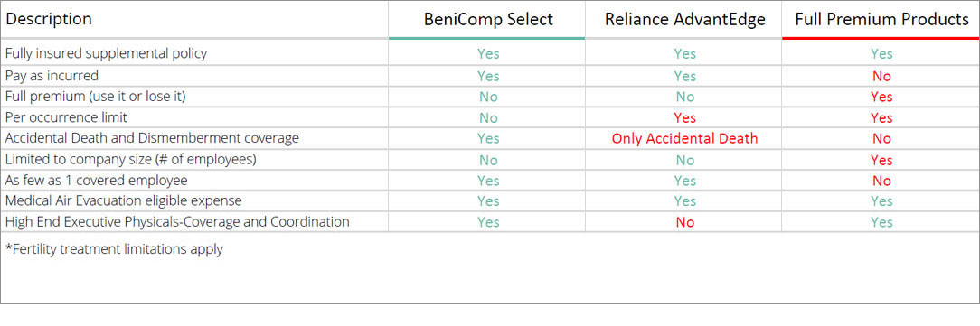
Task: Click the Pay as incurred row label
Action: coord(52,76)
